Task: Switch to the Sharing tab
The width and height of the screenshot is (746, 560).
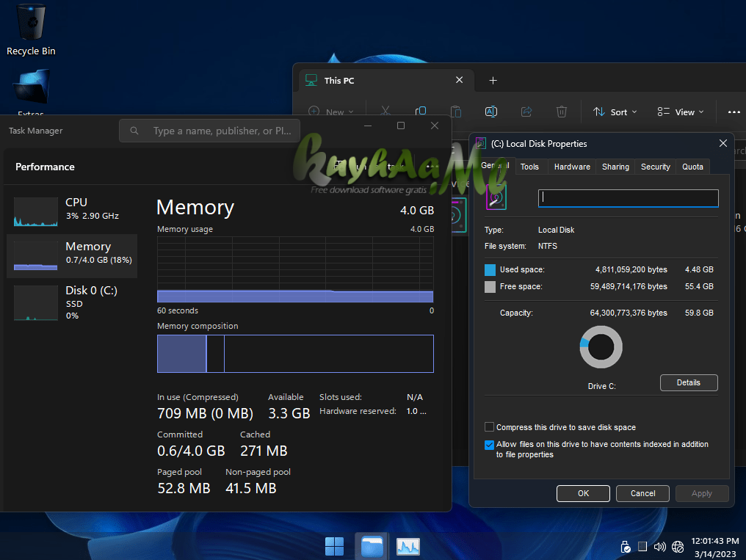Action: 615,167
